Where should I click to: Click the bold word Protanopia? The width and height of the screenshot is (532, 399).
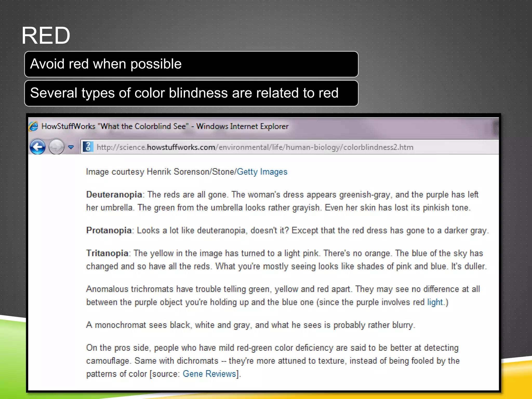click(109, 230)
